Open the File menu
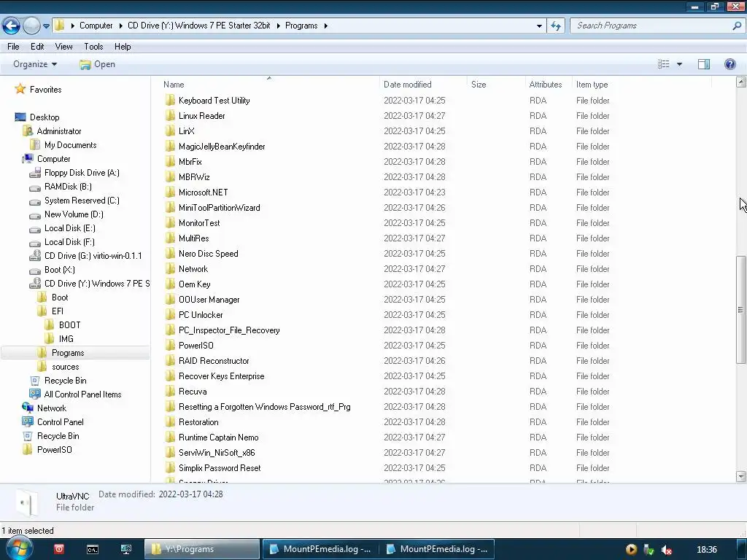747x560 pixels. click(x=13, y=46)
